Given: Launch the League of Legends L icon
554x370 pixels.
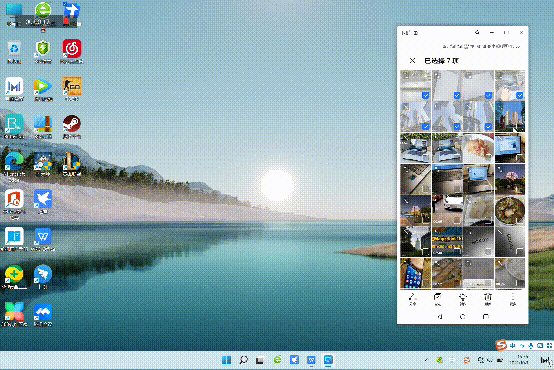Looking at the screenshot, I should (72, 164).
